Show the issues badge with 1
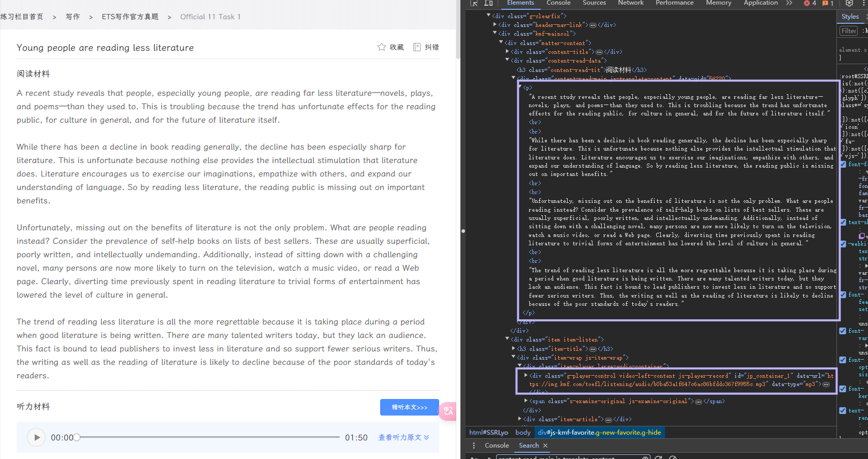 (x=828, y=3)
